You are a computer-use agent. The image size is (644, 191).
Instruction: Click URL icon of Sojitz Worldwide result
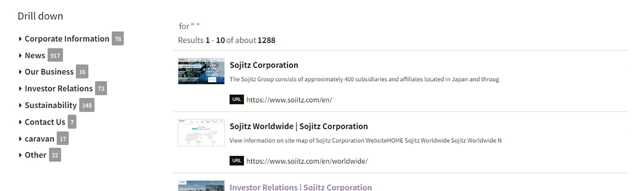tap(237, 161)
